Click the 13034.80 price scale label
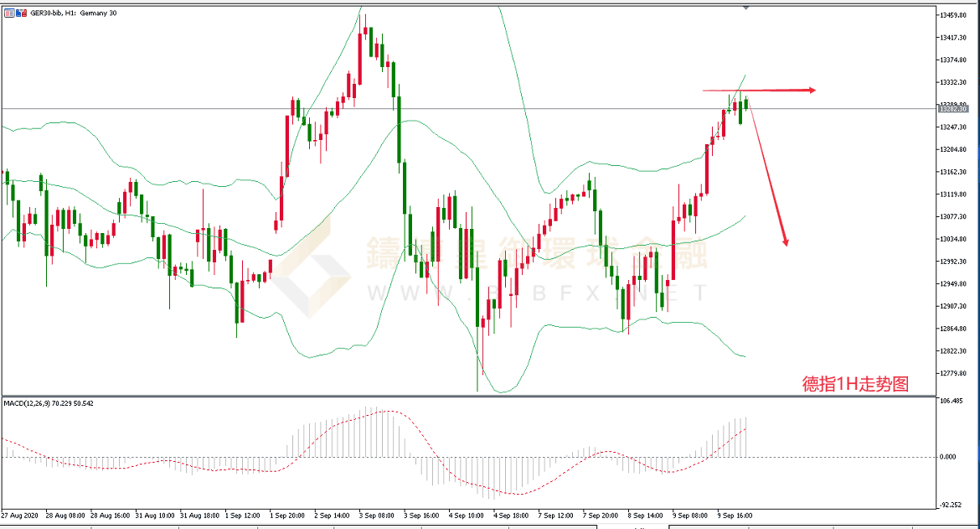This screenshot has height=529, width=980. tap(955, 239)
